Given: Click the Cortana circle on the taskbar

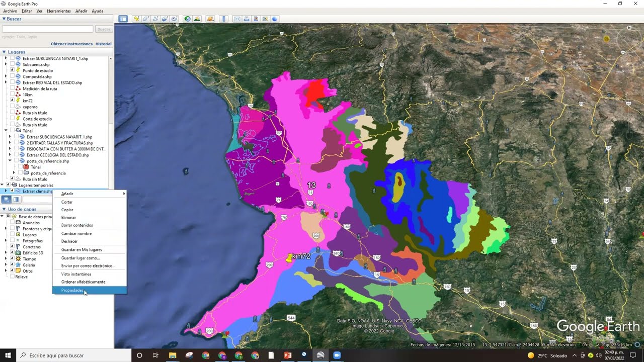Looking at the screenshot, I should click(x=139, y=355).
